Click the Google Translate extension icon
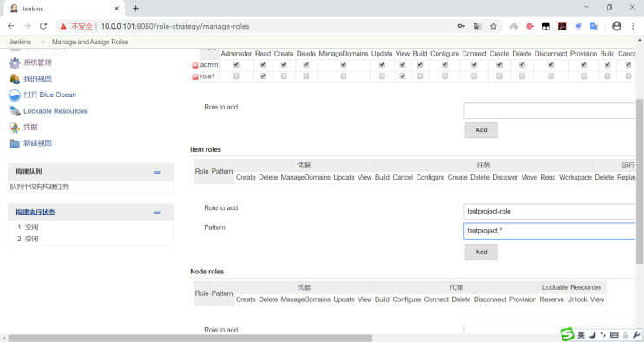 [594, 26]
